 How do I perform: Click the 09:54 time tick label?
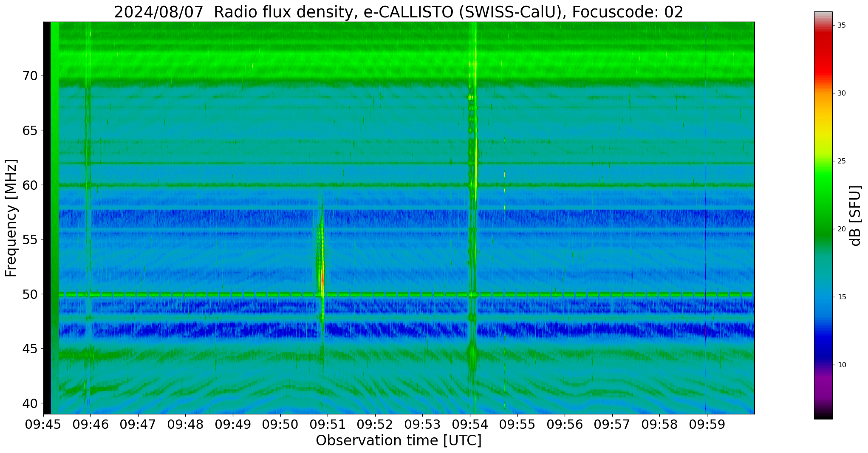click(469, 425)
